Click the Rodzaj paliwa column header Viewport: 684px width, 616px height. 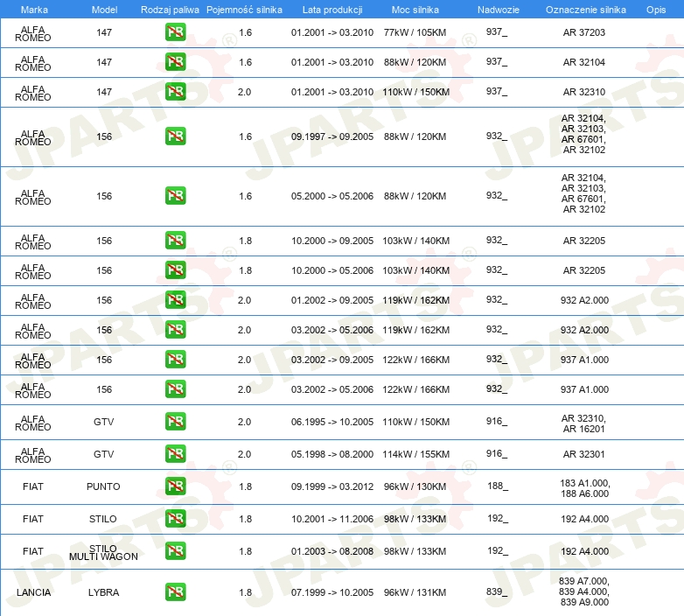(x=170, y=9)
